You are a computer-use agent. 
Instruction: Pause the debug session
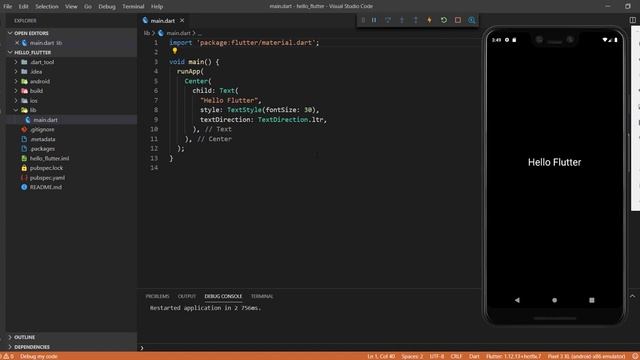click(x=374, y=20)
